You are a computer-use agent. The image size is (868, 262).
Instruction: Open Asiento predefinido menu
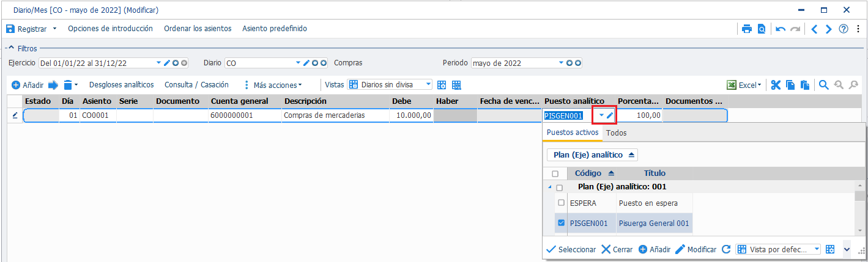coord(275,29)
